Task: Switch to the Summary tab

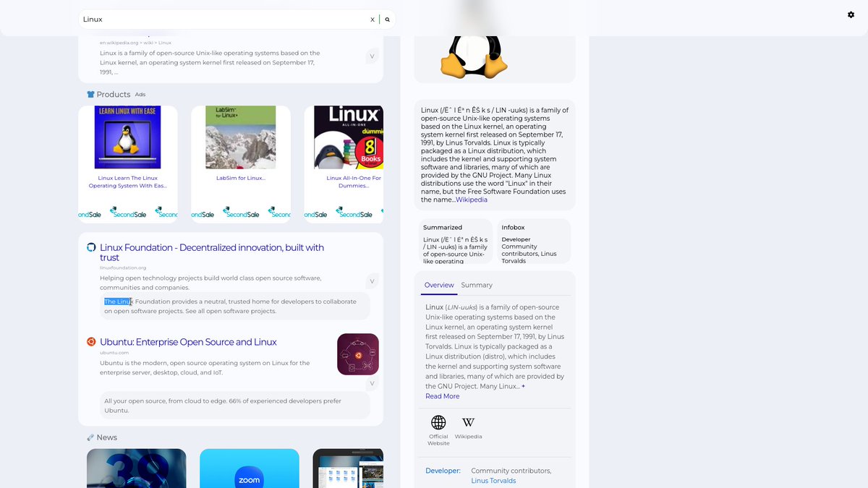Action: tap(477, 285)
